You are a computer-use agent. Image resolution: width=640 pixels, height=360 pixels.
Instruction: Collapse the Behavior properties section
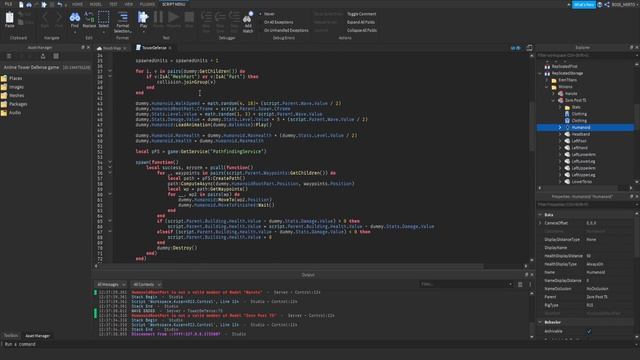(x=540, y=322)
